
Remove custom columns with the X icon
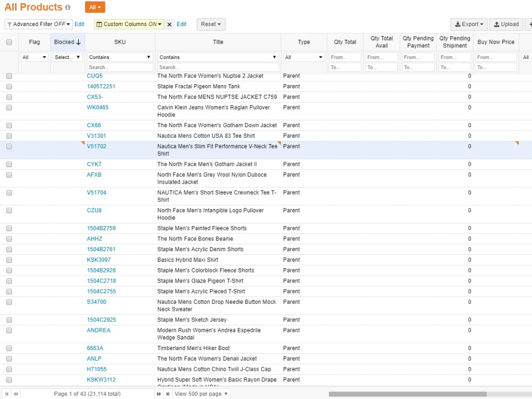click(x=169, y=24)
